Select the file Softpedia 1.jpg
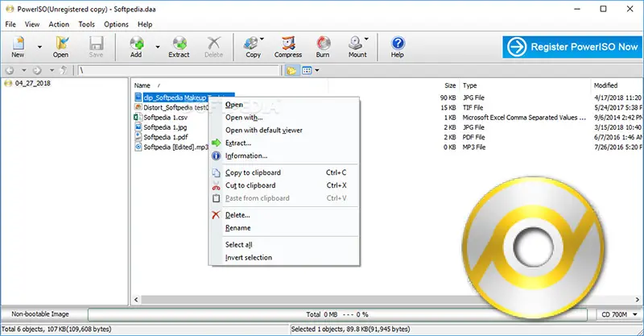Image resolution: width=644 pixels, height=336 pixels. click(165, 127)
